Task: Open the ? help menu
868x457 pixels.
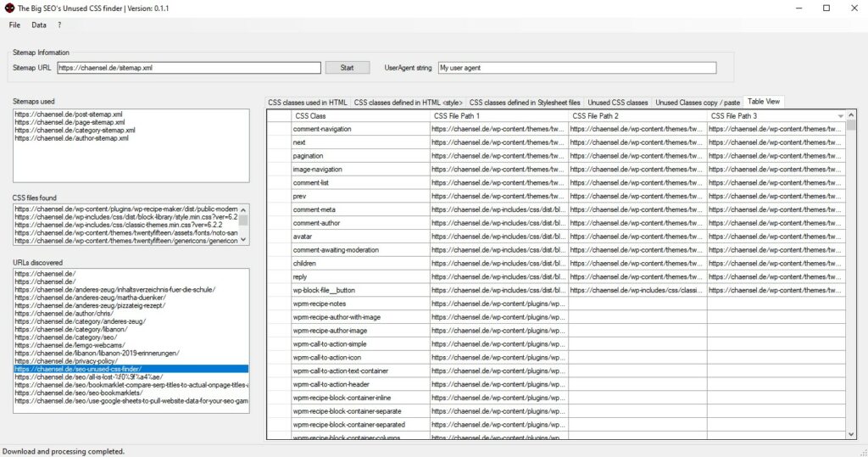Action: 59,25
